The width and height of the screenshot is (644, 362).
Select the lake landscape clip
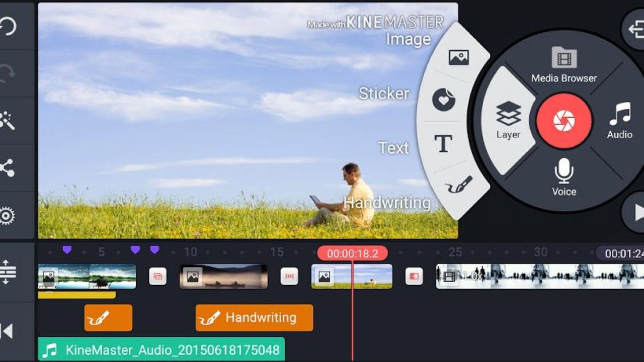point(87,277)
